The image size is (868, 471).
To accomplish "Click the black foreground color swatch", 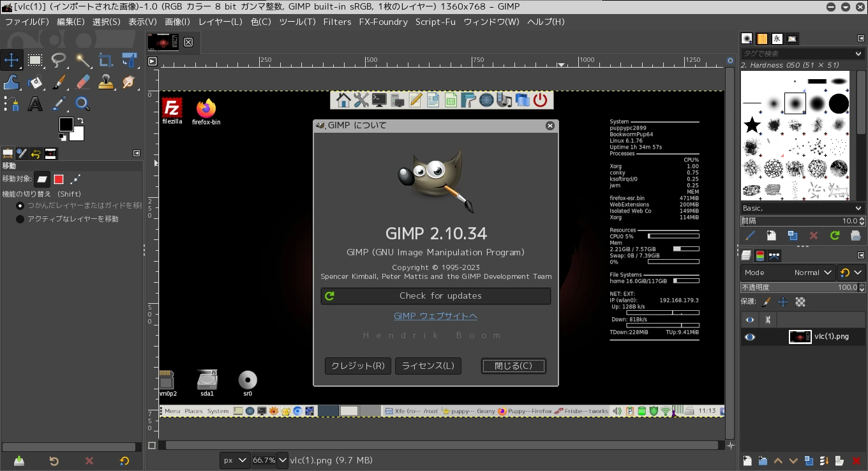I will tap(66, 124).
